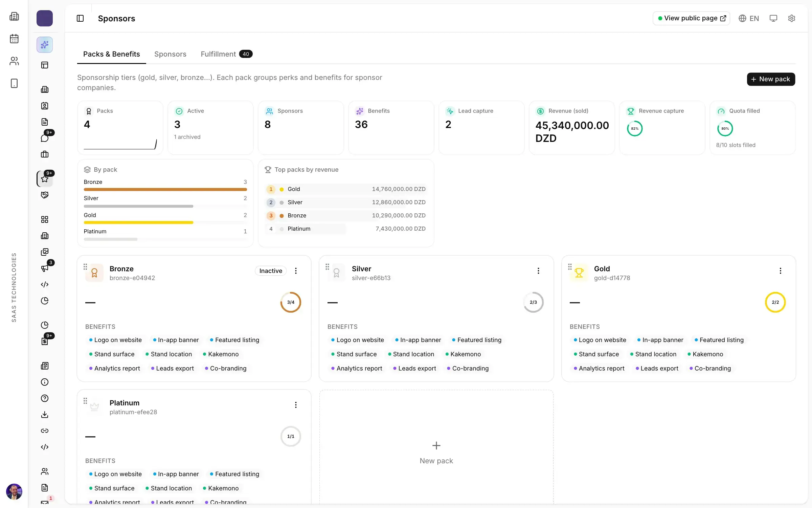Click Co-branding benefit in Silver card
812x508 pixels.
[468, 368]
